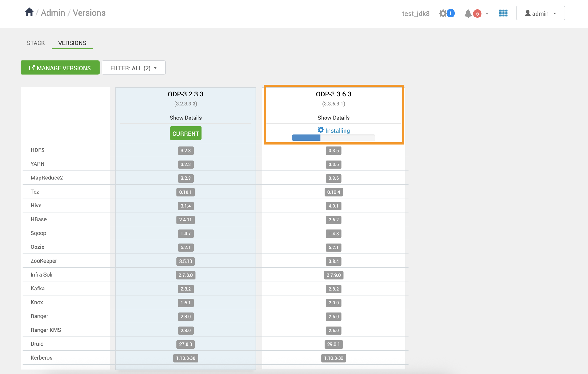
Task: Click the Admin breadcrumb link
Action: point(53,13)
